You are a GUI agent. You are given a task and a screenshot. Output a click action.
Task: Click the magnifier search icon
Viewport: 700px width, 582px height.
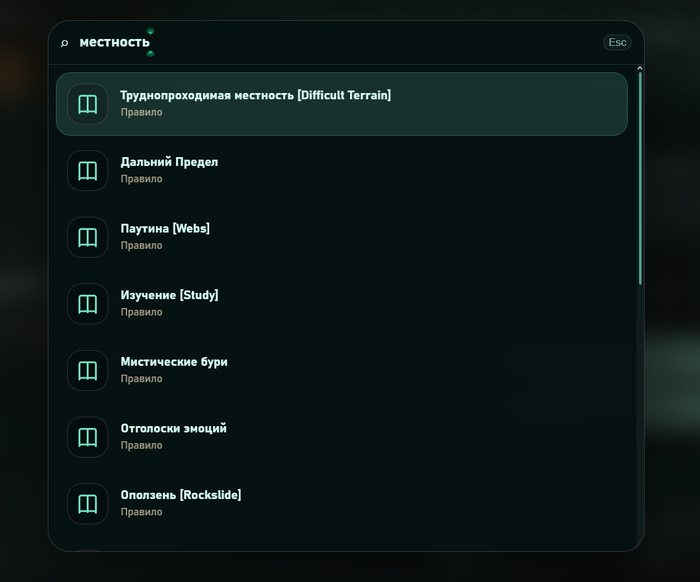pos(64,43)
